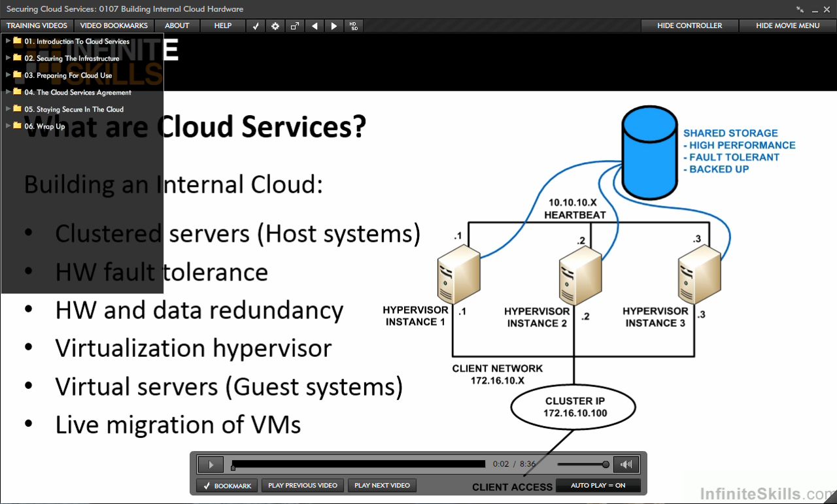Expand arrow for 04. The Cloud Services Agreement
This screenshot has height=504, width=837.
coord(8,92)
